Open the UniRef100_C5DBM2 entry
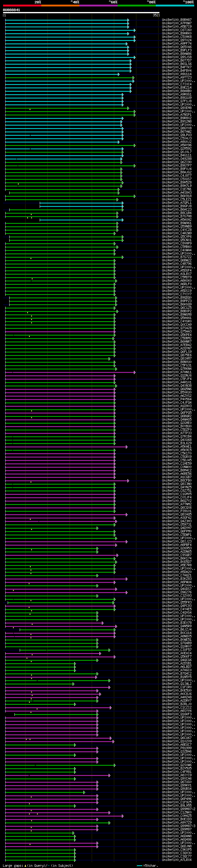Screen dimensions: 197x868 coord(177,338)
